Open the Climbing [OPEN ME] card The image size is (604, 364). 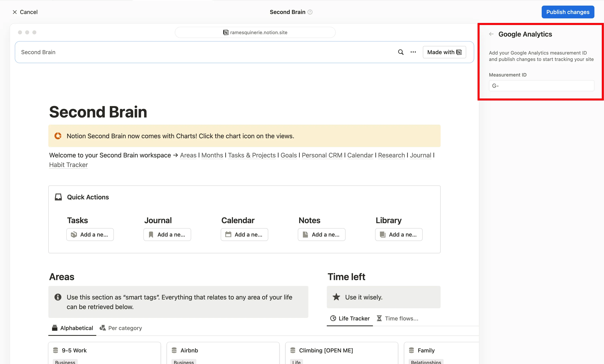point(342,353)
